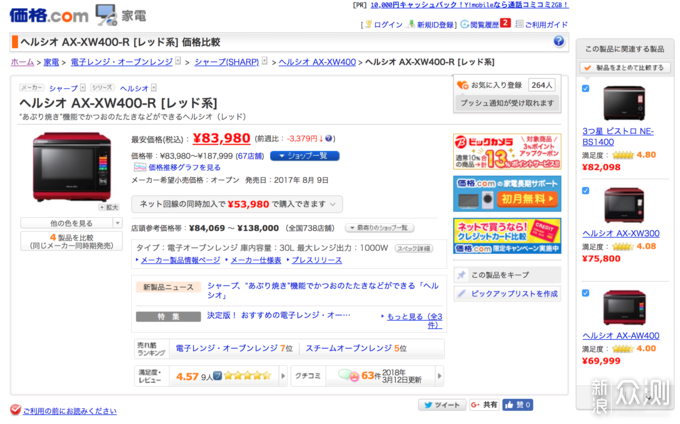Click the Twitter ツイート button
The height and width of the screenshot is (424, 680).
pyautogui.click(x=442, y=405)
